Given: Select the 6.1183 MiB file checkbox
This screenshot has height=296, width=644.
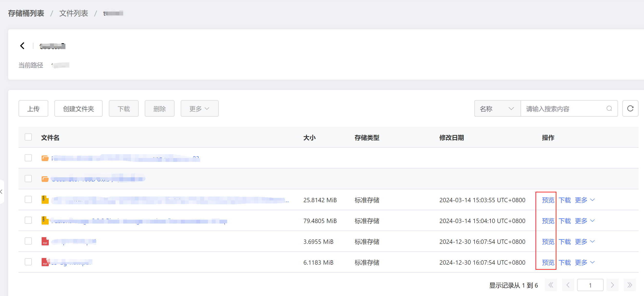Looking at the screenshot, I should coord(28,262).
